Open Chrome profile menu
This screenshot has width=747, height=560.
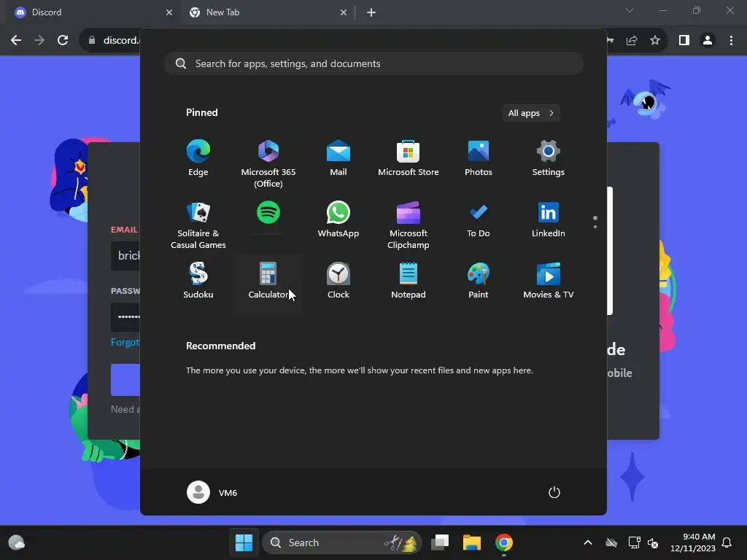click(708, 41)
